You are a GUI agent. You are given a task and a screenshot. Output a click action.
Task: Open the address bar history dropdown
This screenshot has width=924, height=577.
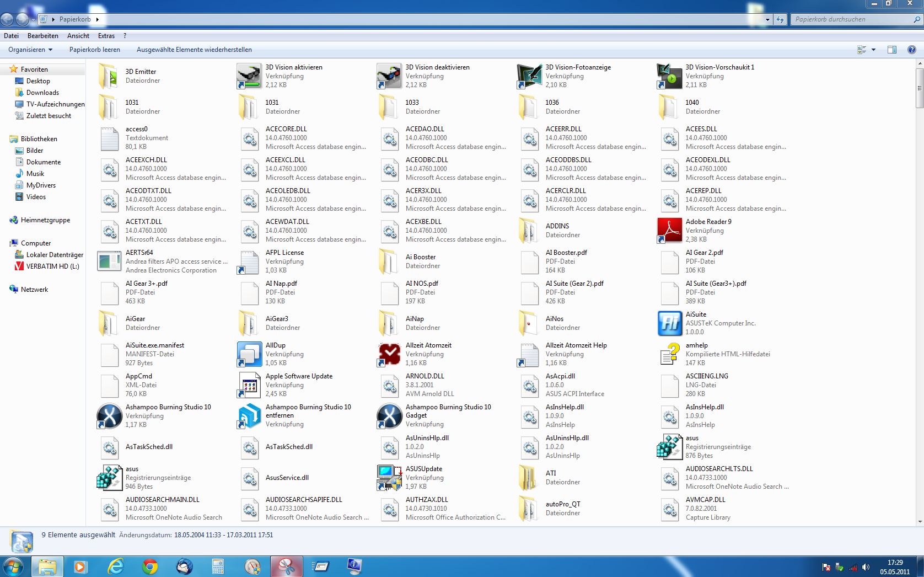click(x=767, y=19)
